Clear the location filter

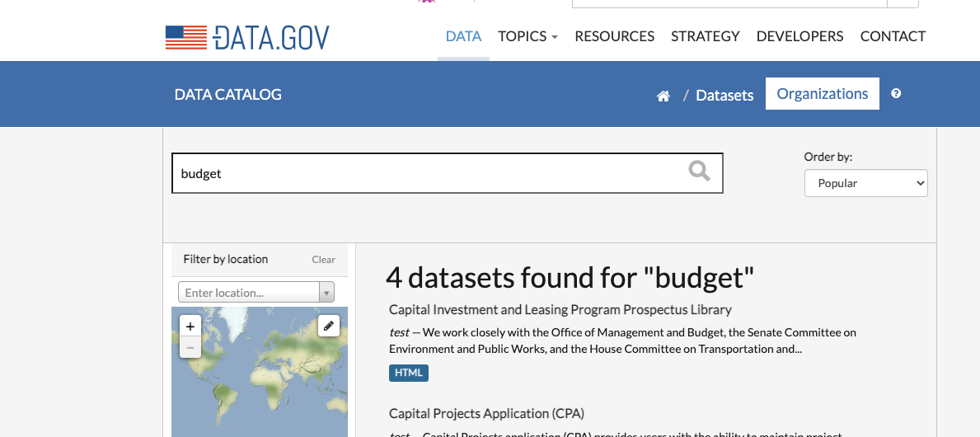click(324, 260)
